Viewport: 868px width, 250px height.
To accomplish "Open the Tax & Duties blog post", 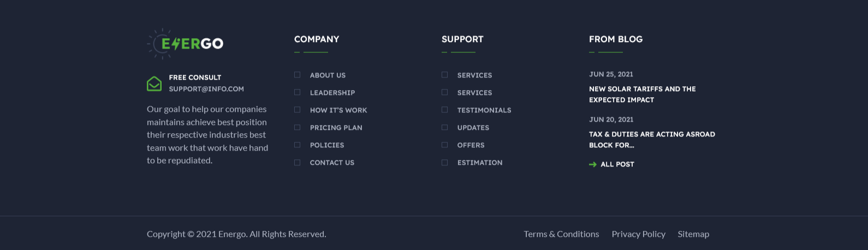I will point(651,139).
